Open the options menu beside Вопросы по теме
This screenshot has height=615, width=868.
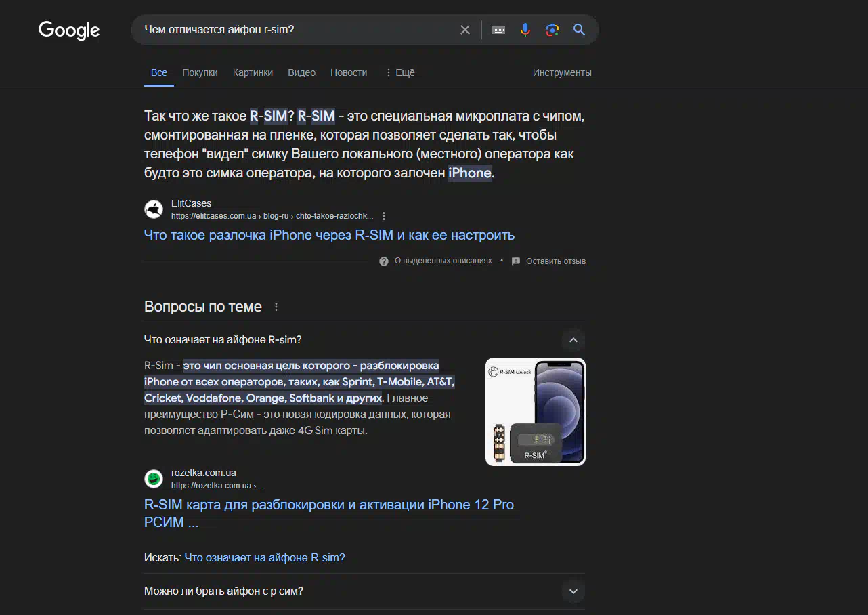(276, 307)
